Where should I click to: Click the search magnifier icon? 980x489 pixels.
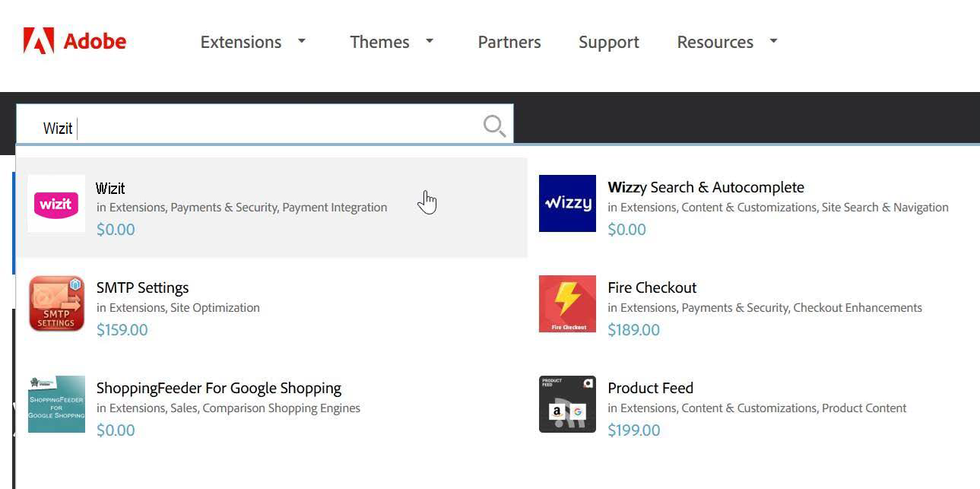(x=494, y=126)
